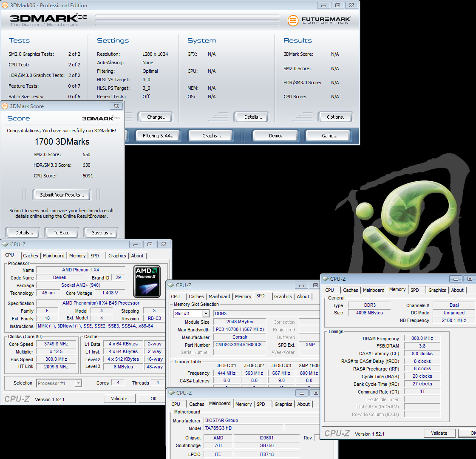Click the motherboard Model TA785G3 HD field
476x459 pixels.
pyautogui.click(x=244, y=428)
